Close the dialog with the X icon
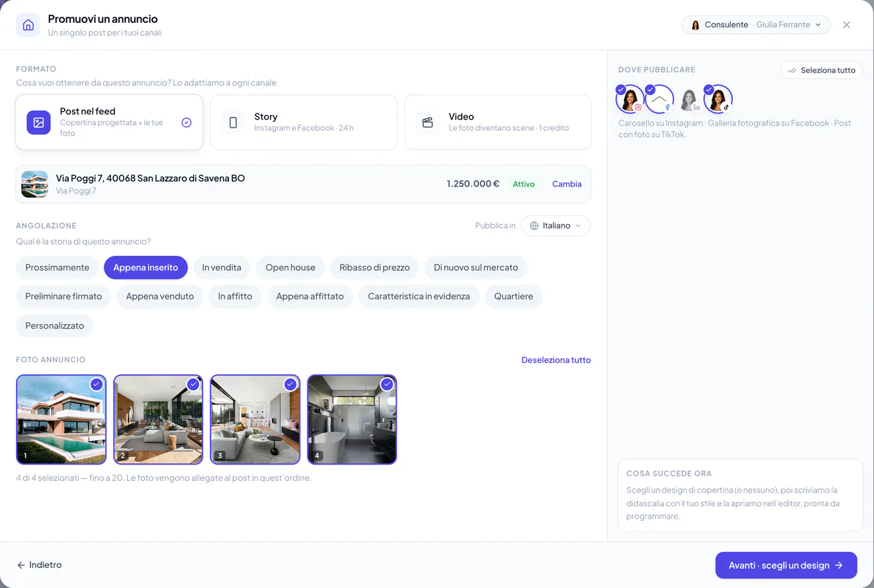 click(x=847, y=25)
